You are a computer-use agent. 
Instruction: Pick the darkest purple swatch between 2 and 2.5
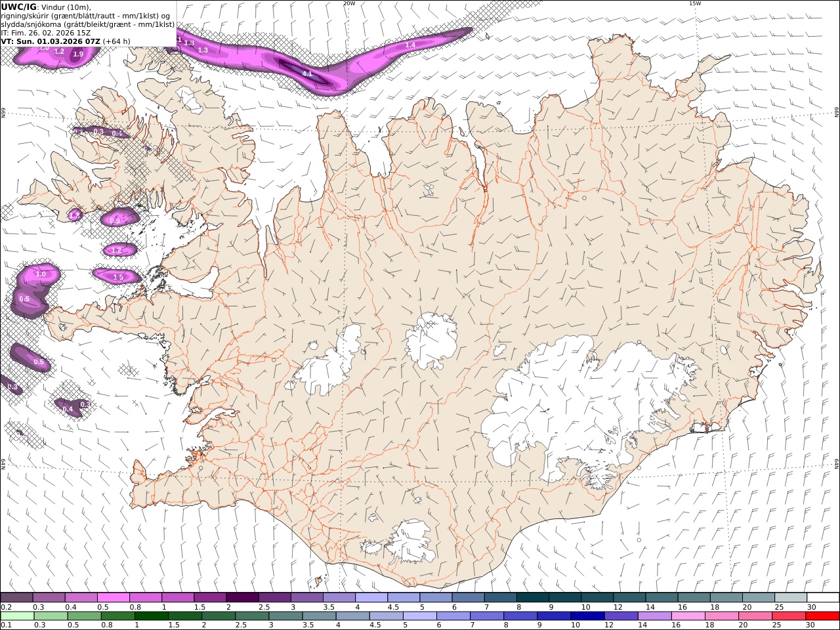(242, 598)
